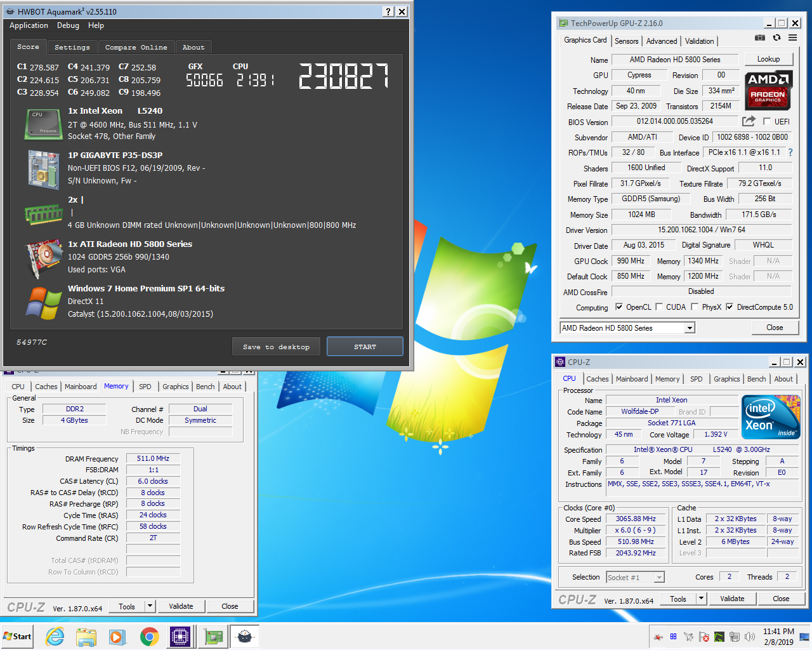812x650 pixels.
Task: Click the taskbar clock showing 11:41 PM
Action: pos(778,637)
